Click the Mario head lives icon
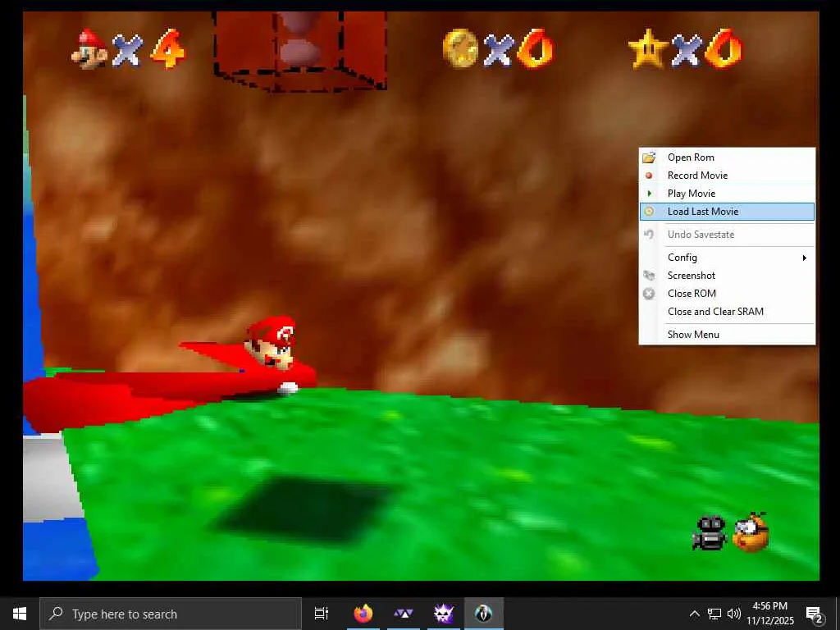 pos(89,49)
